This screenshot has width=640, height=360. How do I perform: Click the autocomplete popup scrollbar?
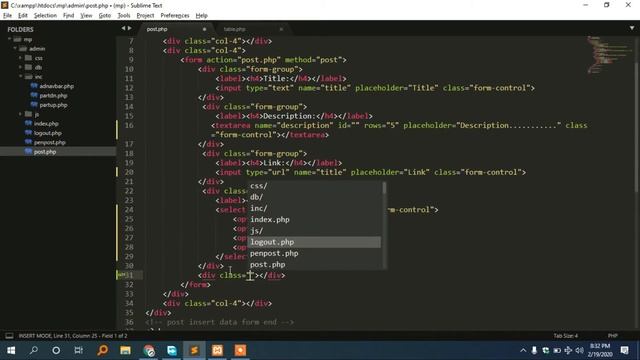[384, 188]
